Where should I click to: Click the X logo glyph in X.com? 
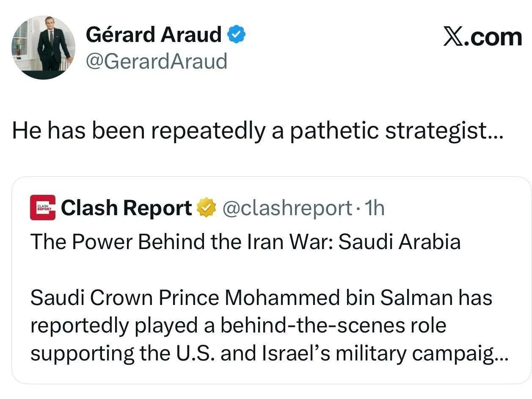455,37
